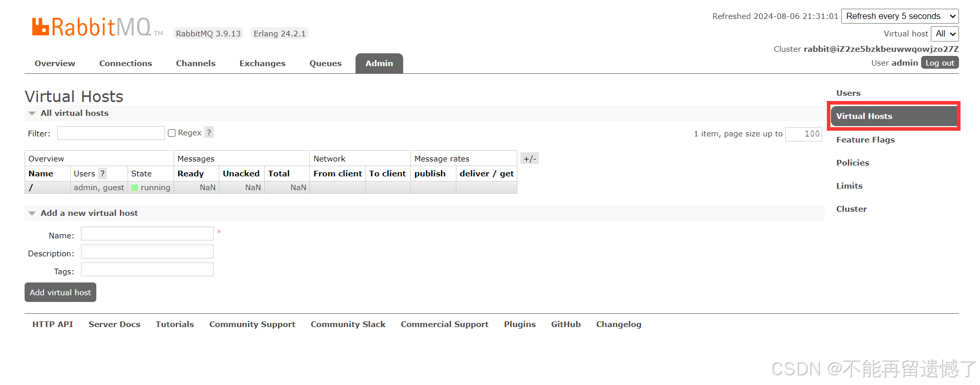980x385 pixels.
Task: Switch to the Exchanges tab
Action: [262, 63]
